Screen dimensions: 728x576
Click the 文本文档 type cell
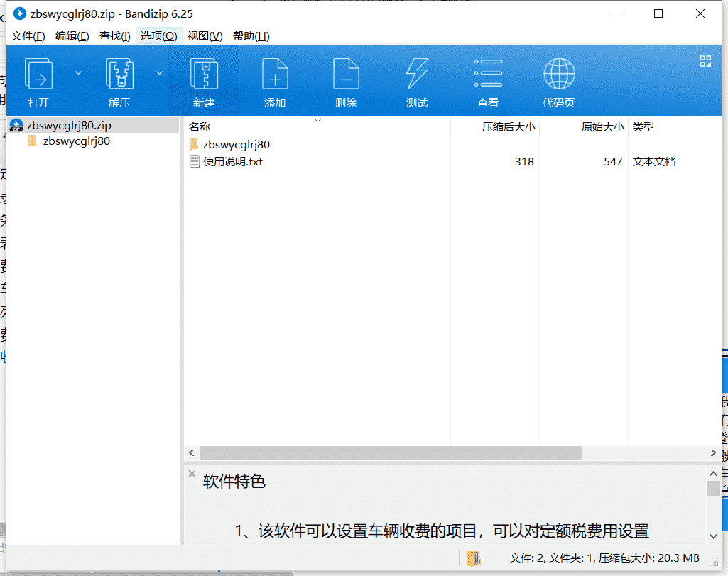[x=653, y=161]
